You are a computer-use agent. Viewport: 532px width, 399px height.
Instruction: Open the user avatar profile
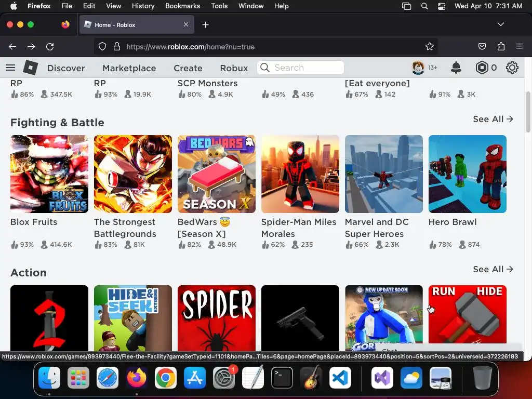point(418,68)
